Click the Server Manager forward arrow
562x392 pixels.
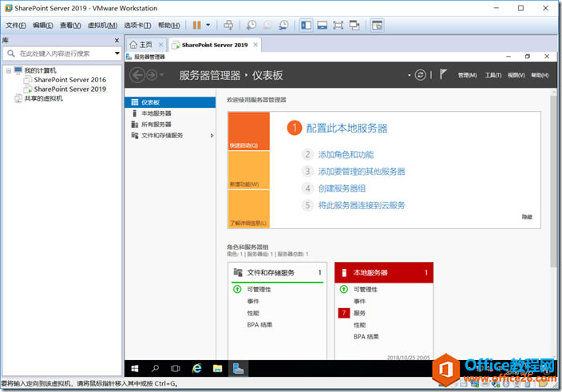point(152,75)
